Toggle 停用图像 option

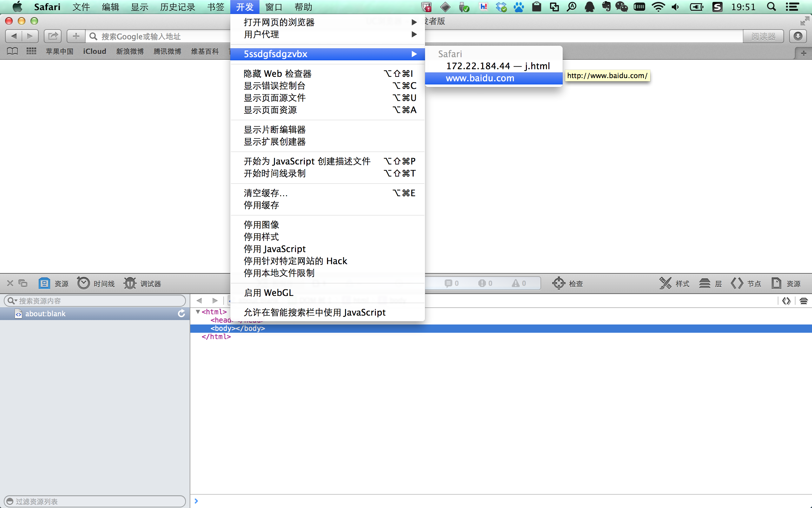point(327,224)
